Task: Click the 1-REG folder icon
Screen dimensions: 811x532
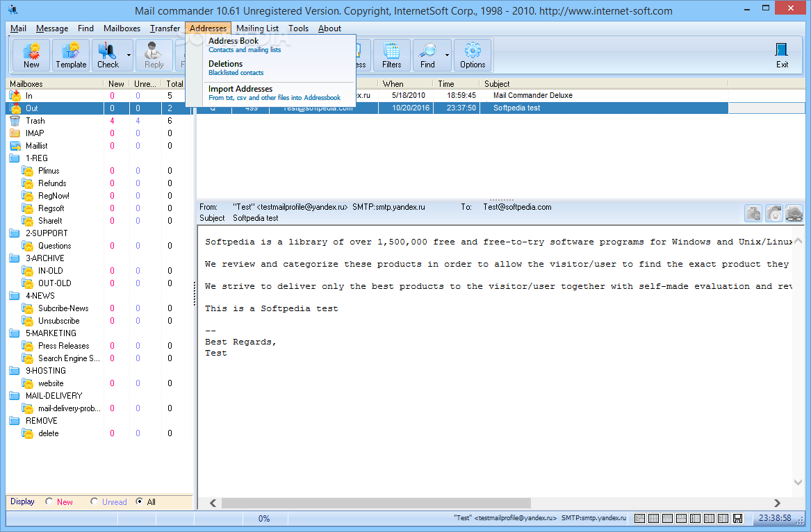Action: (15, 158)
